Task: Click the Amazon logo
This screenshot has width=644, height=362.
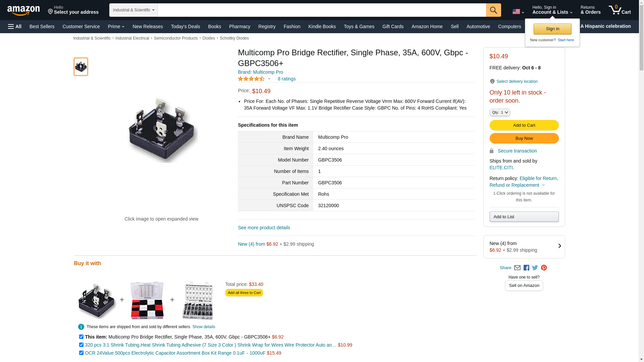Action: coord(23,10)
